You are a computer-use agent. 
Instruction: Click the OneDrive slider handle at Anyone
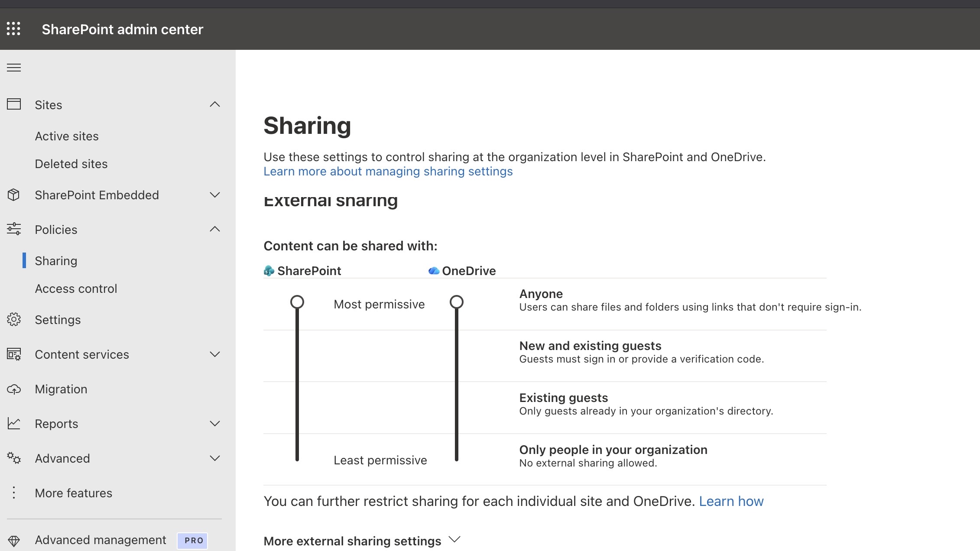pos(457,302)
